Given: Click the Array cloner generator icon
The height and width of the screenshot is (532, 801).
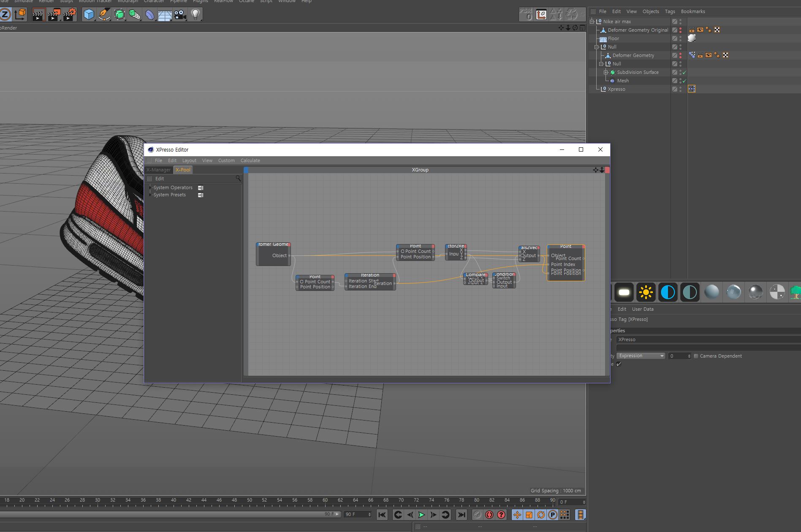Looking at the screenshot, I should tap(135, 15).
